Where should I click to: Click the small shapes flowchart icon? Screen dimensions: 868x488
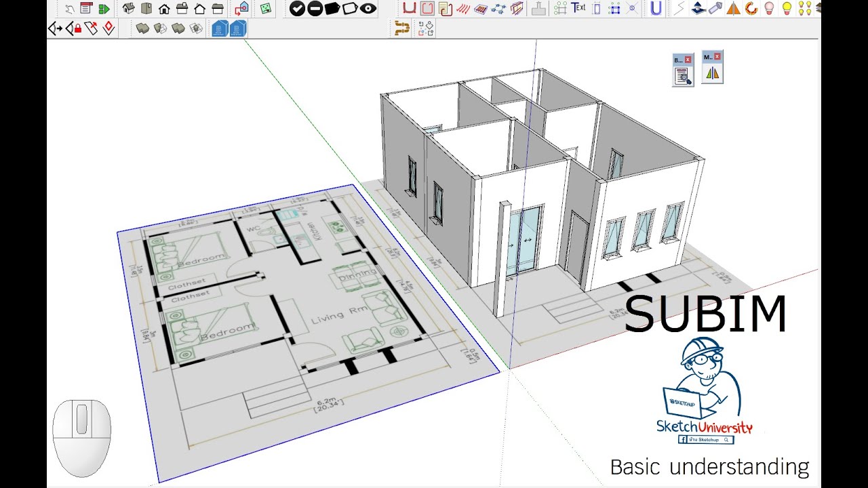point(426,28)
